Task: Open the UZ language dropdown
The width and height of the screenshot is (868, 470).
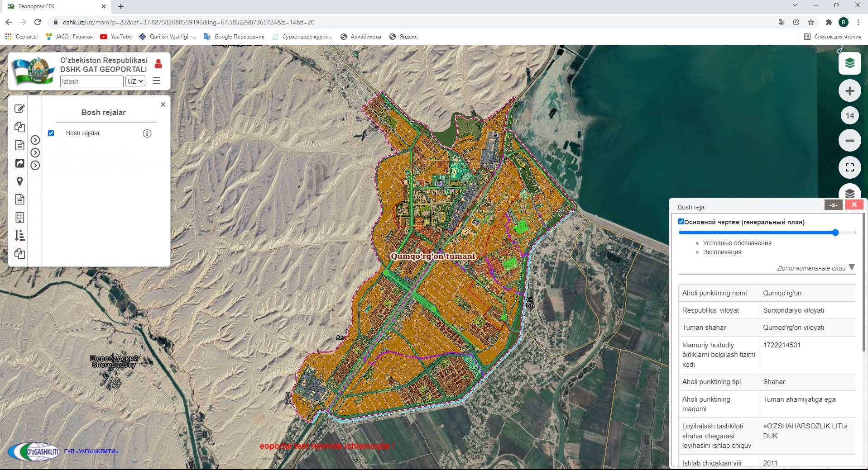Action: pos(135,81)
